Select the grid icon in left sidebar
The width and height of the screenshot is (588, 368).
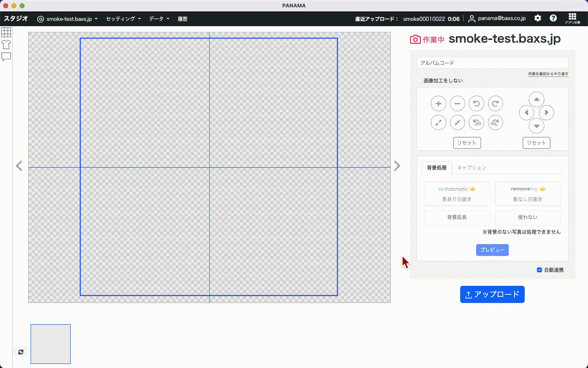(6, 32)
